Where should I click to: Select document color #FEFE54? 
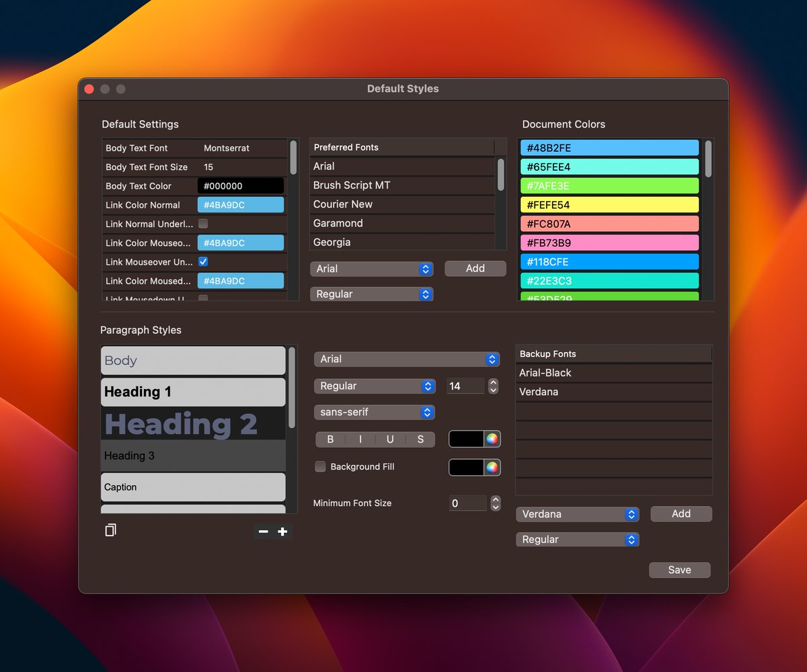pyautogui.click(x=609, y=205)
